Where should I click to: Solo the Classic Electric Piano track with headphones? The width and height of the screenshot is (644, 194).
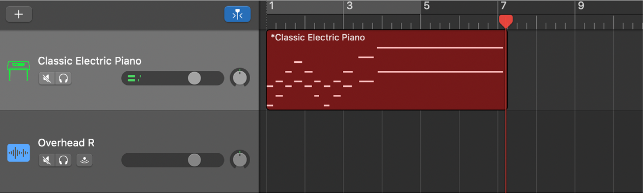click(x=63, y=78)
